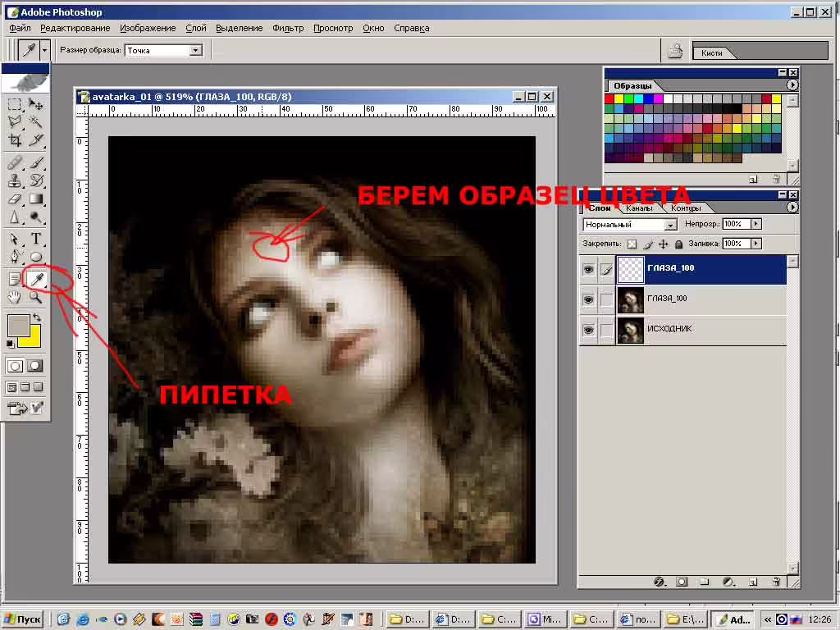Swap foreground and background colors
The height and width of the screenshot is (630, 840).
click(x=37, y=317)
